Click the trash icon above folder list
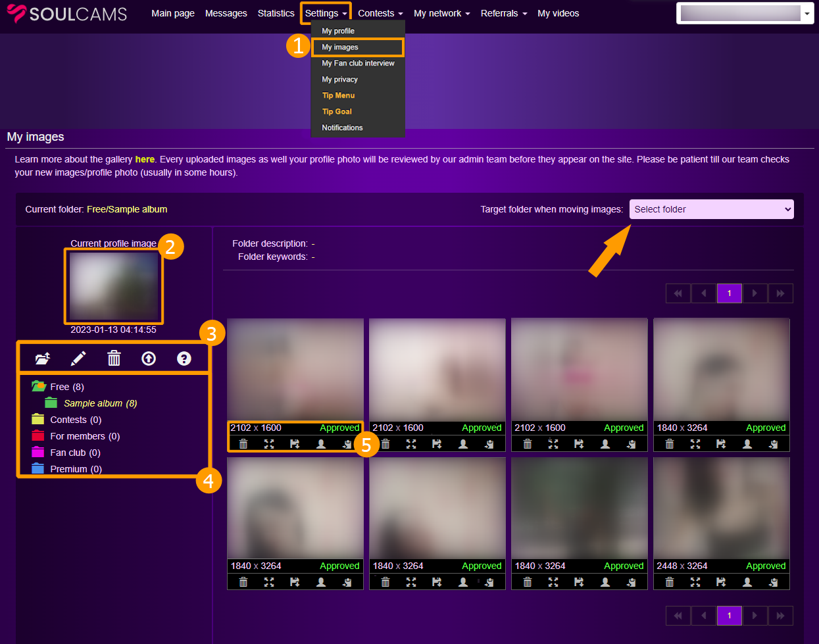This screenshot has width=819, height=644. click(114, 359)
